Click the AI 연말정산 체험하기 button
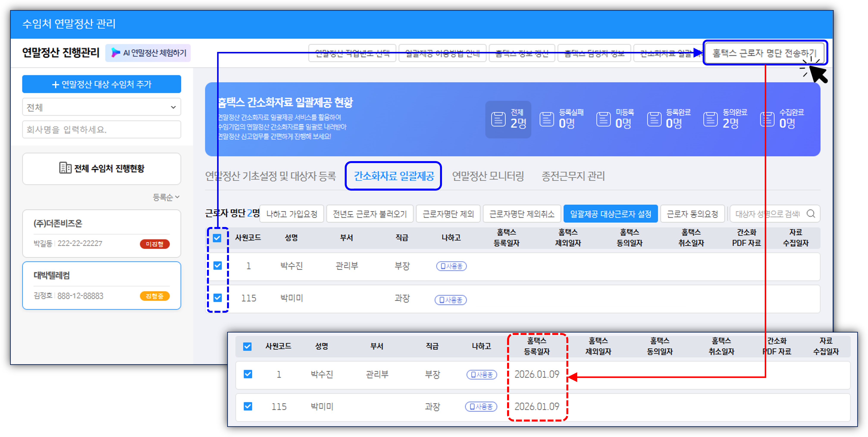This screenshot has height=437, width=868. [148, 53]
